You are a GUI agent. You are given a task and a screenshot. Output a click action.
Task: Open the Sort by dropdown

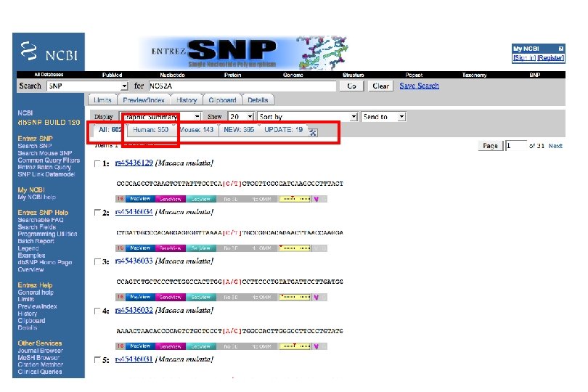tap(308, 117)
